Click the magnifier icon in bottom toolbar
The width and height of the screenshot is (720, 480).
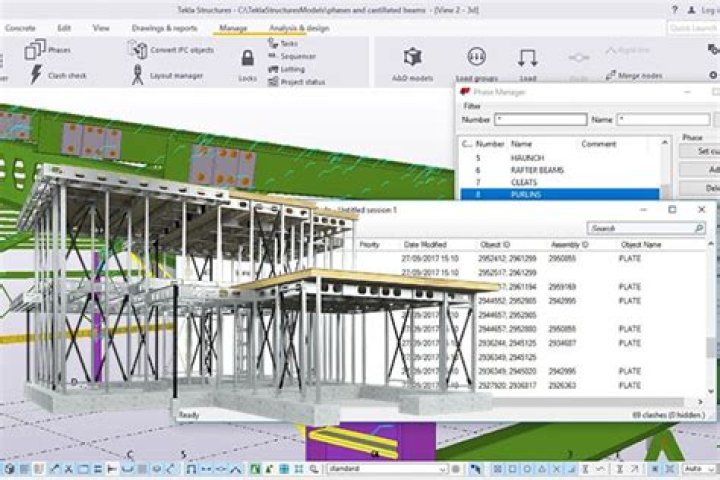point(314,469)
